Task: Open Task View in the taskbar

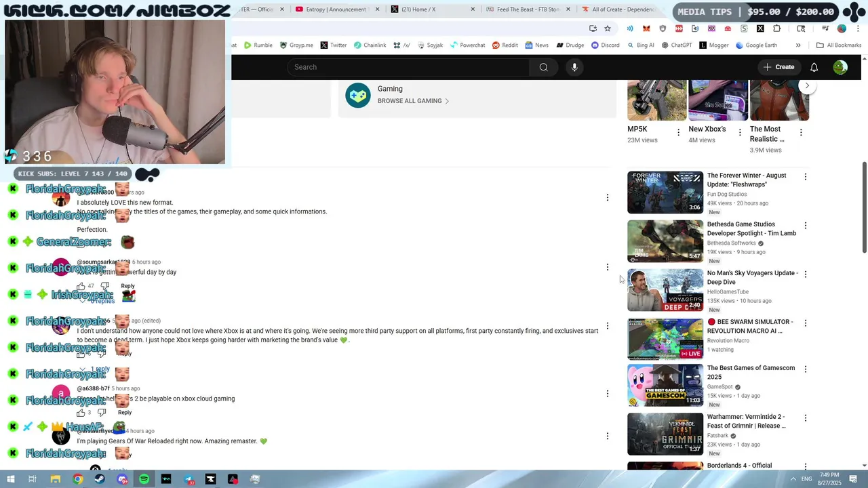Action: click(32, 479)
